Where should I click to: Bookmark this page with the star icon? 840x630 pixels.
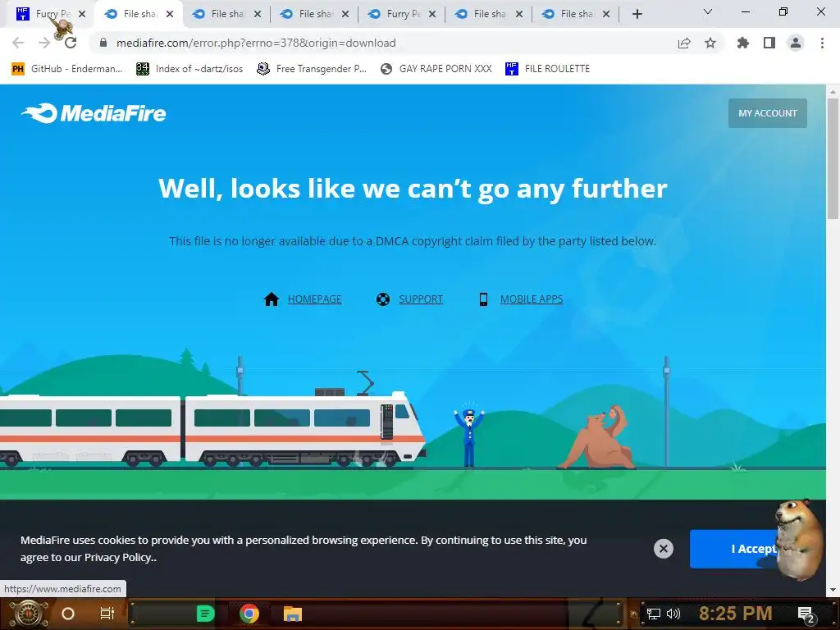tap(710, 43)
